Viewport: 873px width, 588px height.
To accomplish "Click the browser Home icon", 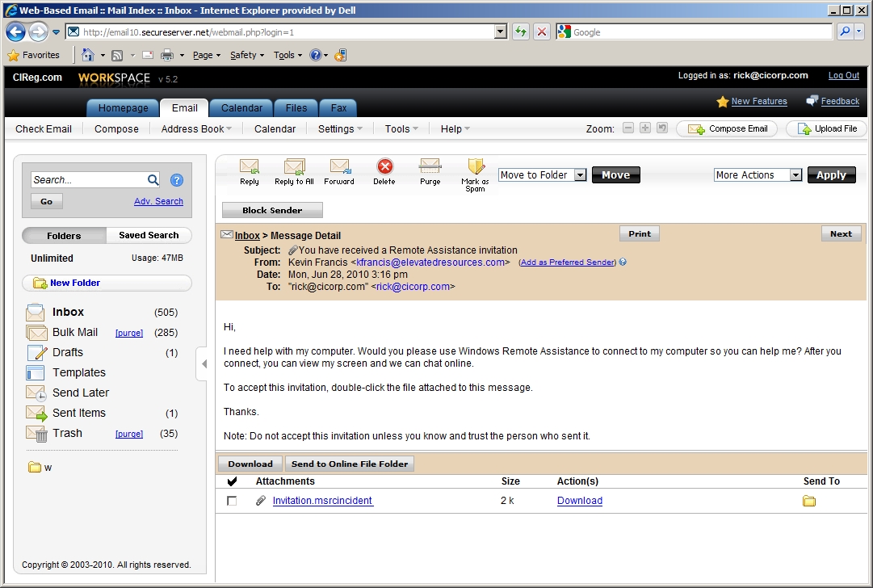I will point(87,55).
